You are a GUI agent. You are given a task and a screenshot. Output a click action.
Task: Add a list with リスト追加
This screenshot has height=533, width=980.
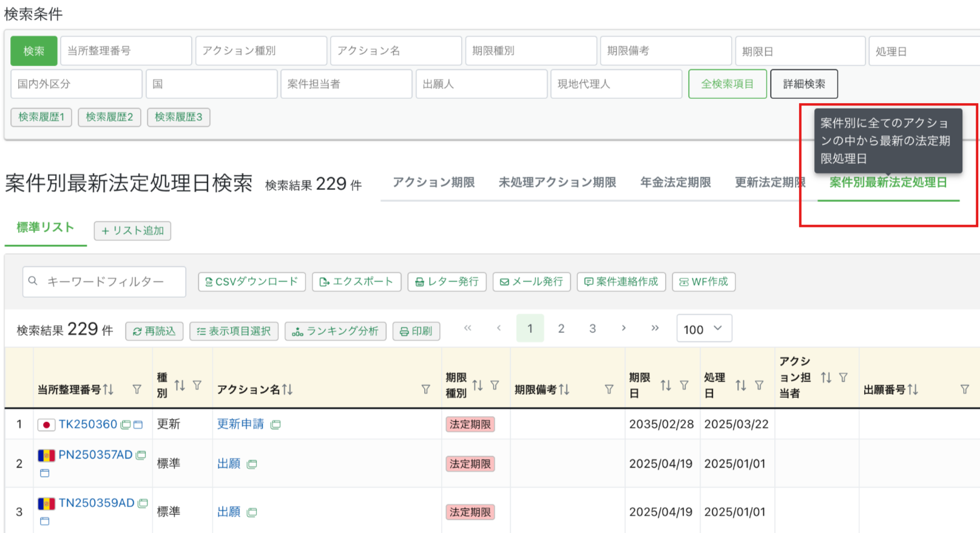click(x=132, y=231)
